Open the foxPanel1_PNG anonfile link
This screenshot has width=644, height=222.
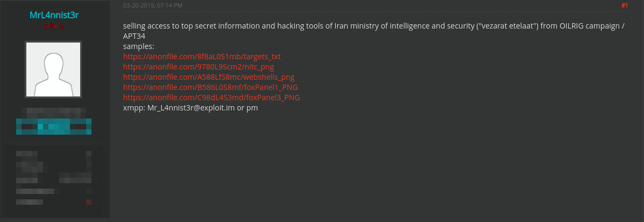[x=210, y=87]
